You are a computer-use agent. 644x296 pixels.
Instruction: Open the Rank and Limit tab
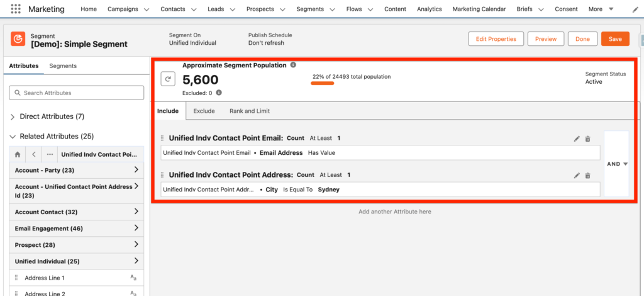250,111
